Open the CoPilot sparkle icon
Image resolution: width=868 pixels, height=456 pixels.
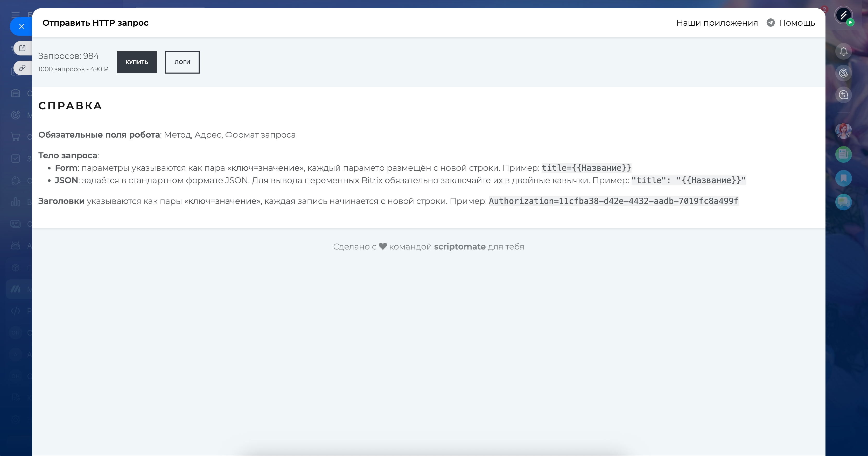[x=843, y=73]
